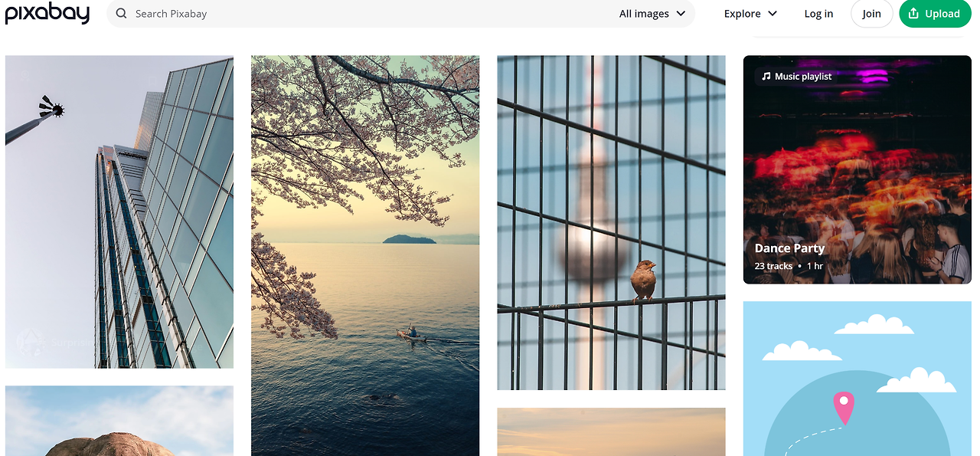Open the rock photo at bottom left
Screen dimensions: 980x456
pyautogui.click(x=119, y=421)
